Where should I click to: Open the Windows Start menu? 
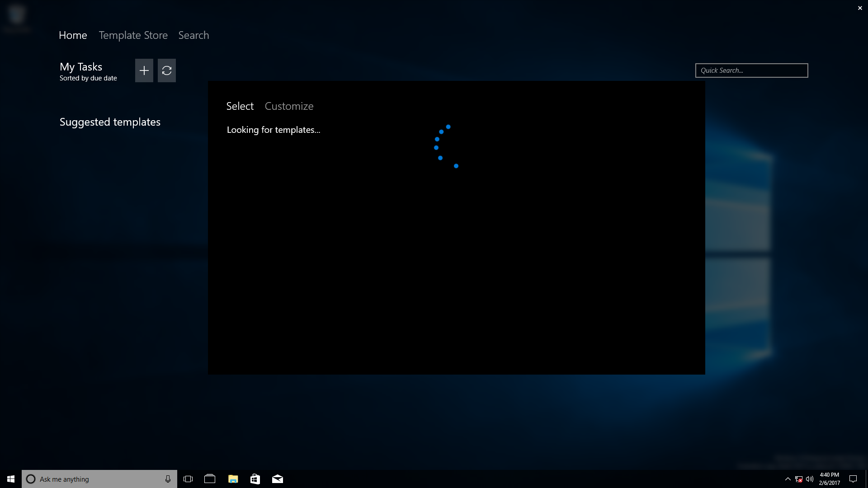pyautogui.click(x=11, y=479)
